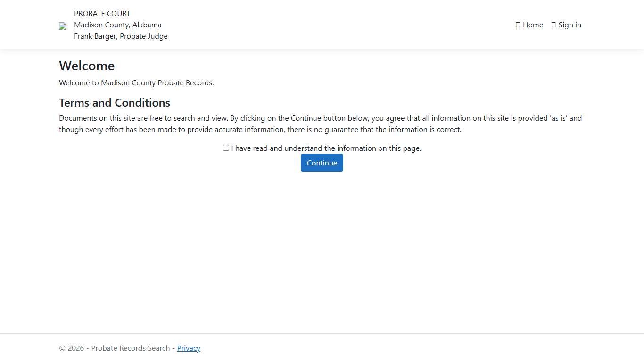Click the user icon next to Sign in

point(553,25)
